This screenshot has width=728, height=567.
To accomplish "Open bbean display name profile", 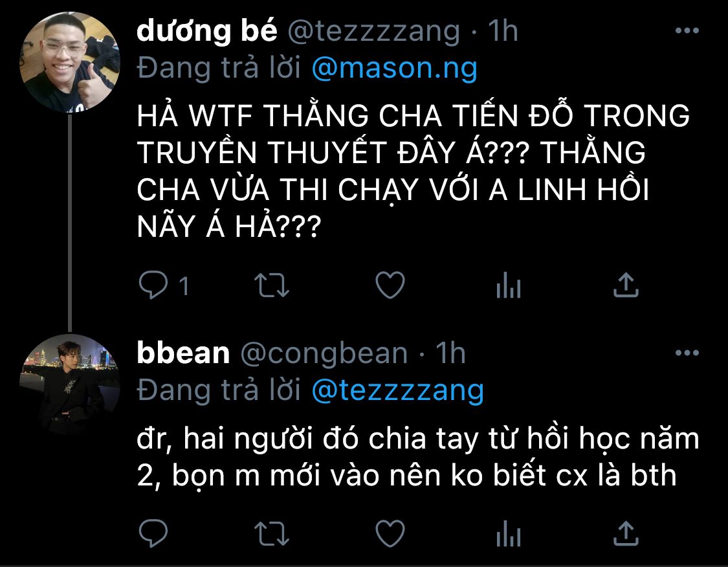I will tap(183, 353).
